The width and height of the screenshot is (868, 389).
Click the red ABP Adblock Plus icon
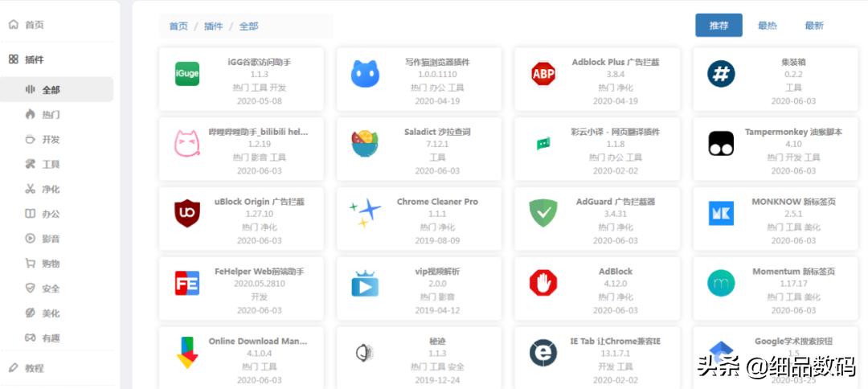pyautogui.click(x=543, y=74)
